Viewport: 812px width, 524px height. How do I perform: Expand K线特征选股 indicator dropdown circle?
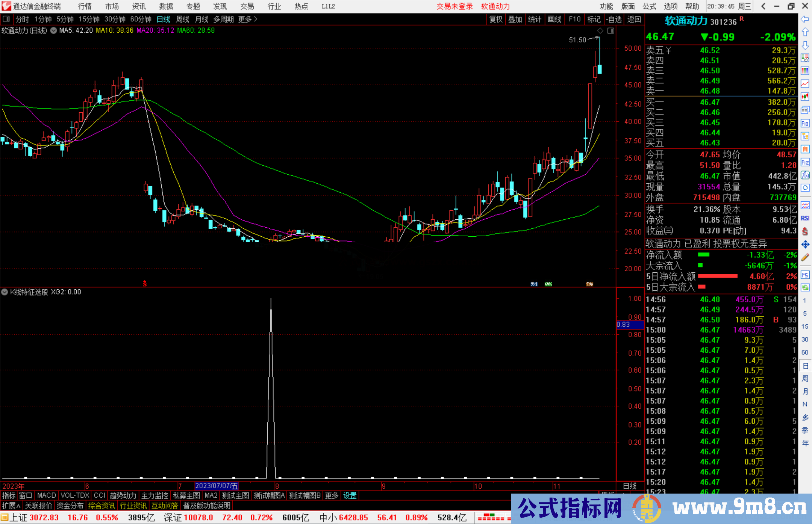(x=5, y=292)
